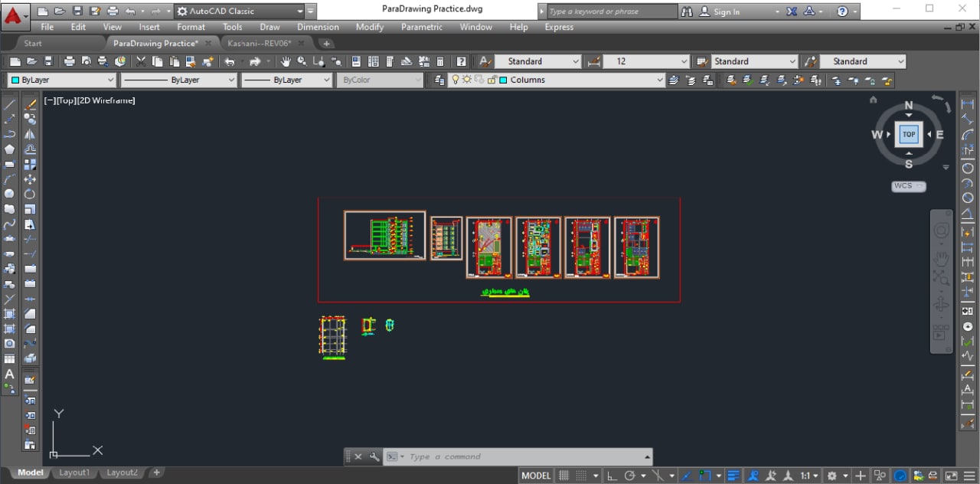980x484 pixels.
Task: Open the ByLayer lineweight dropdown
Action: (x=287, y=80)
